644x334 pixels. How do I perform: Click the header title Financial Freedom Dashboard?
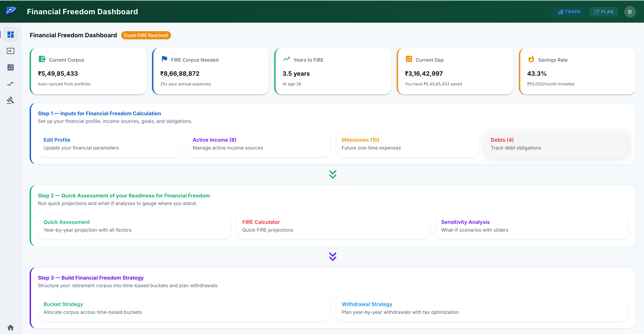[x=82, y=12]
